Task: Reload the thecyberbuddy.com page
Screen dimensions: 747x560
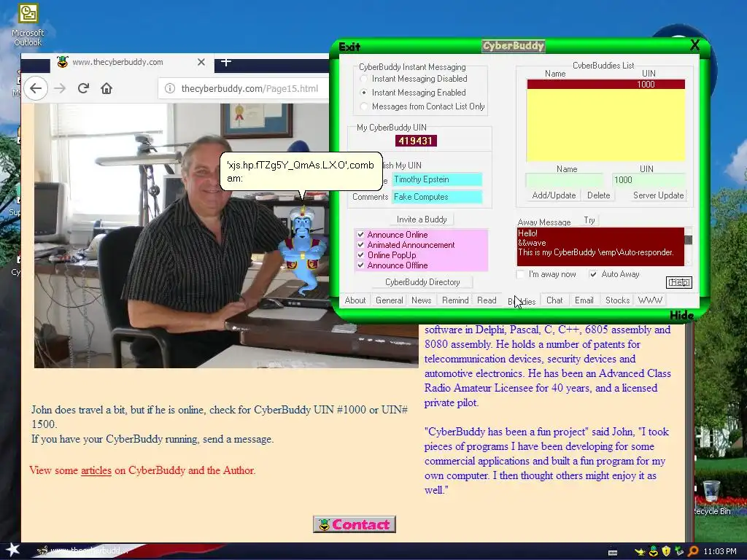Action: (x=83, y=88)
